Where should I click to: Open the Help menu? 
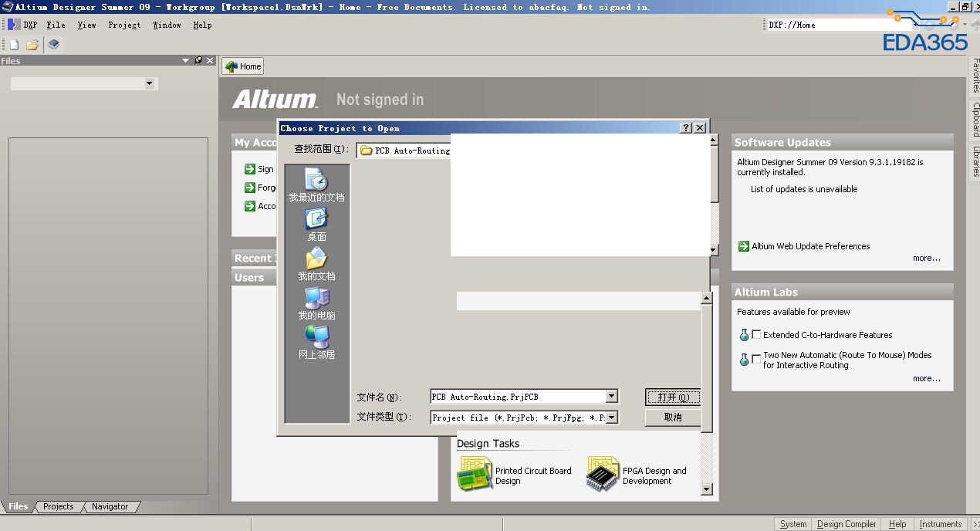tap(202, 25)
